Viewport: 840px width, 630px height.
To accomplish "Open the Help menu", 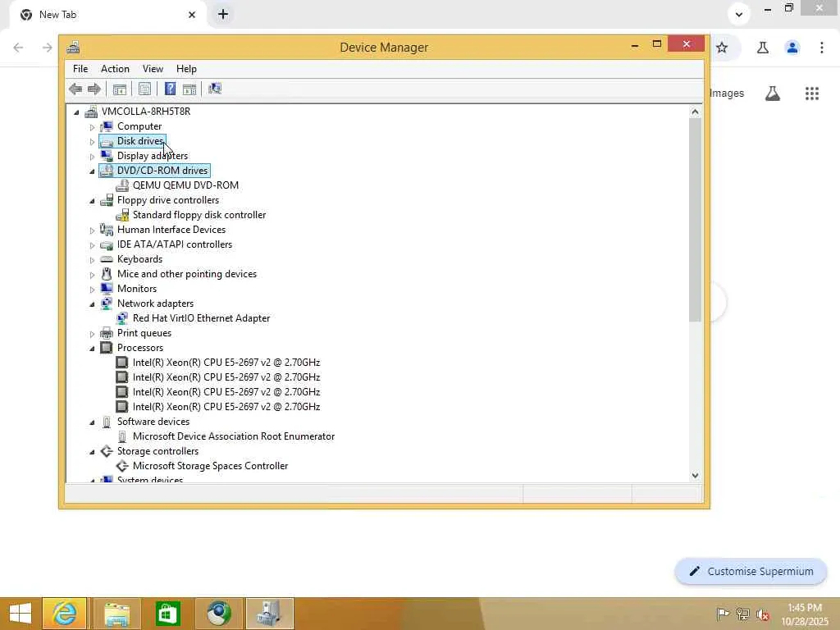I will click(x=186, y=69).
